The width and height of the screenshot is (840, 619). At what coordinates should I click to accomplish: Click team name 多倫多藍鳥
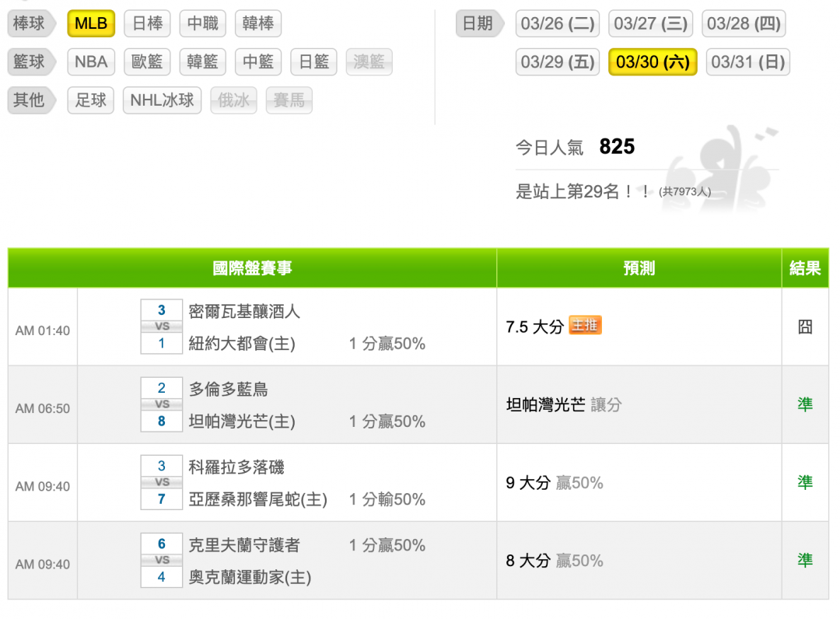click(228, 390)
